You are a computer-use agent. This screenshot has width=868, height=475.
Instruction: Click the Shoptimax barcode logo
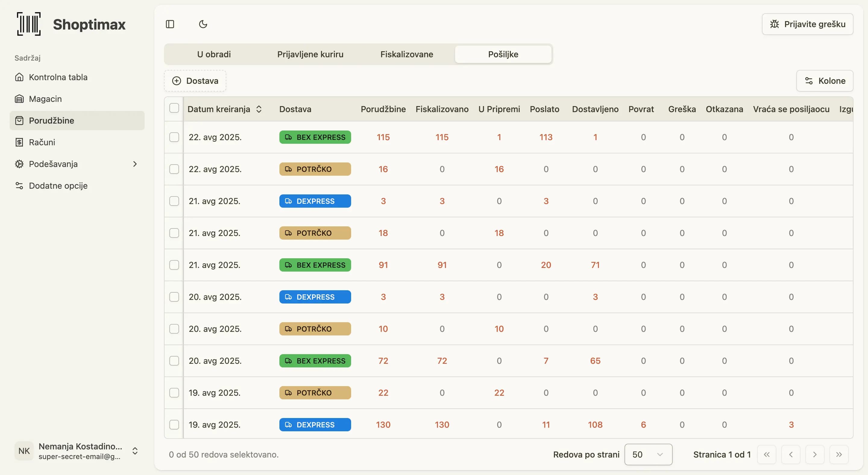[29, 24]
